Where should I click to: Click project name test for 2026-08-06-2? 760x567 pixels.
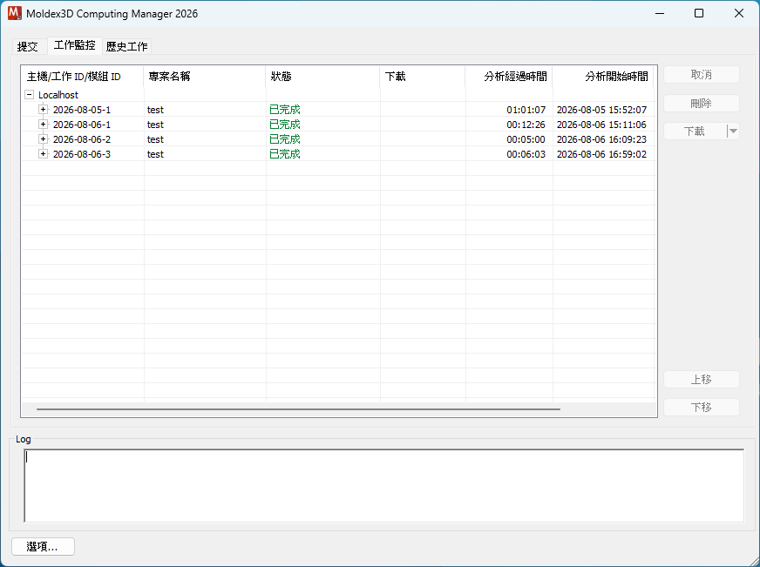click(156, 140)
